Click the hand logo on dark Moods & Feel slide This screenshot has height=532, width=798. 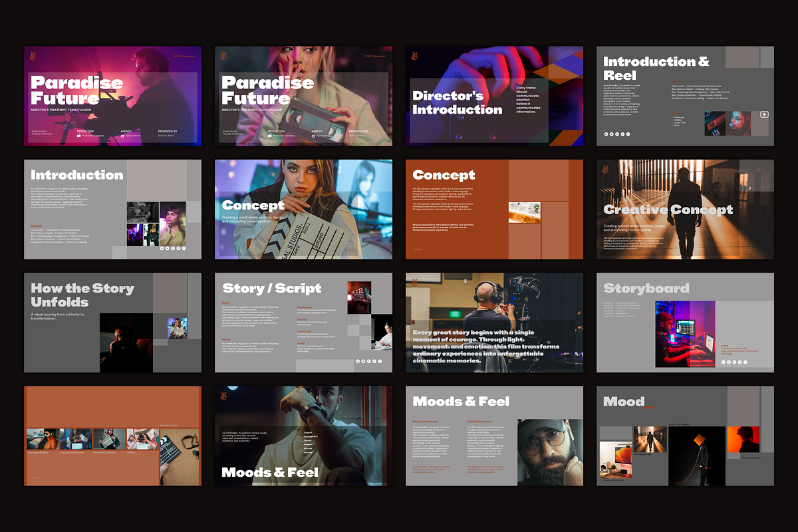(223, 396)
